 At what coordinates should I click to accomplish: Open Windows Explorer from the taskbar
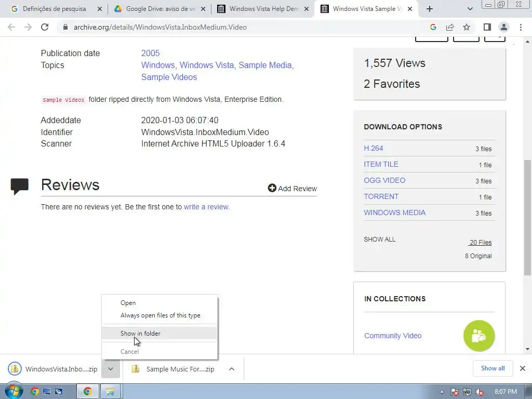[x=110, y=392]
